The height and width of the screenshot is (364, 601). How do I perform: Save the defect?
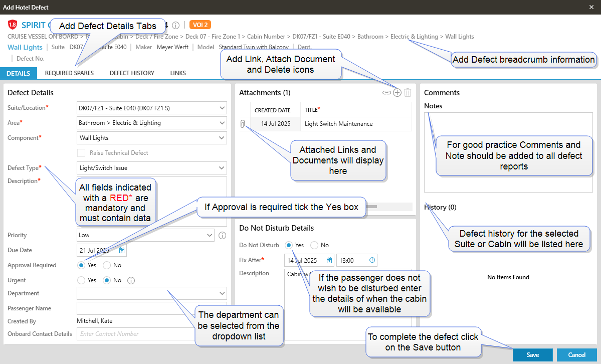tap(533, 355)
